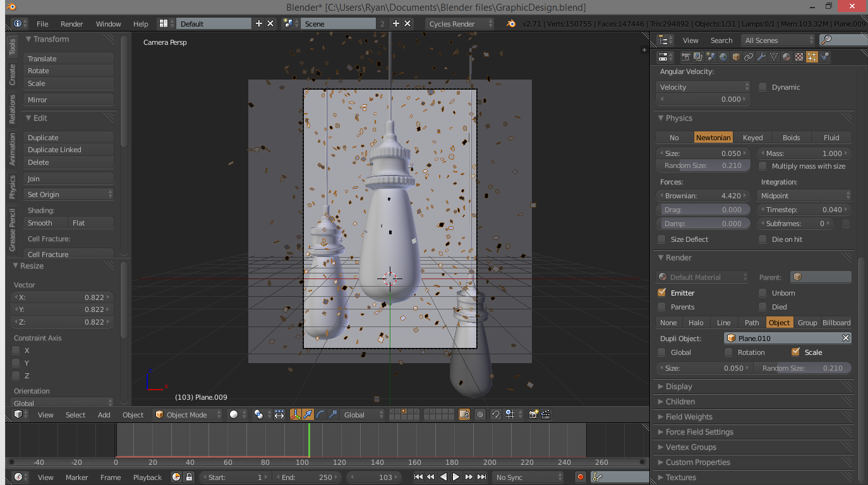Viewport: 868px width, 485px height.
Task: Click the Translate button
Action: pos(68,58)
